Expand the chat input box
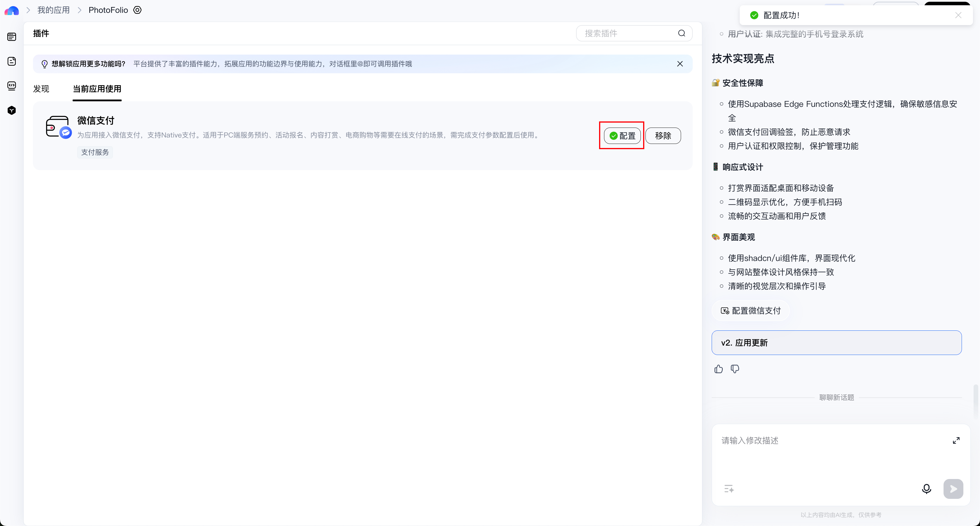 956,440
